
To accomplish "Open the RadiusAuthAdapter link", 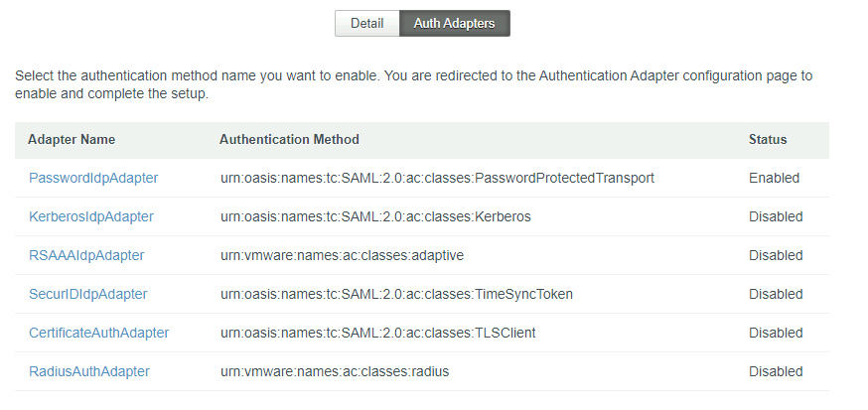I will click(89, 372).
